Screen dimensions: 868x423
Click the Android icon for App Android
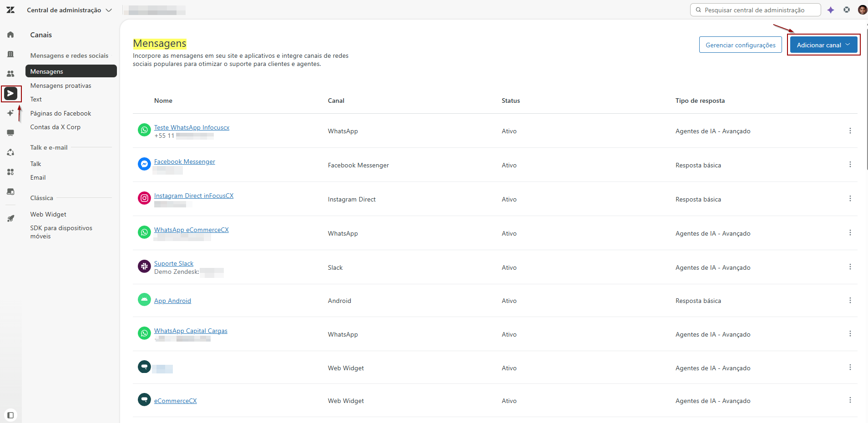144,299
